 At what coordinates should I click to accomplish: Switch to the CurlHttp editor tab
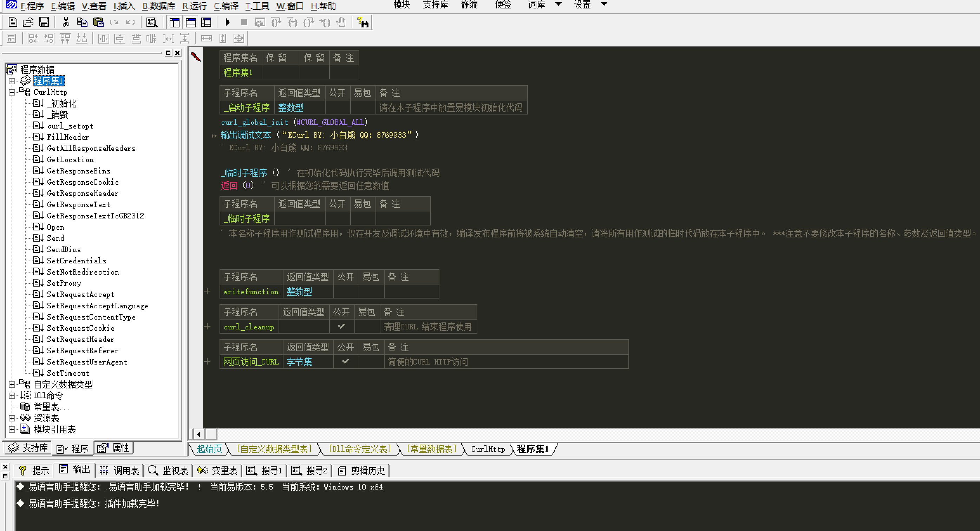488,449
